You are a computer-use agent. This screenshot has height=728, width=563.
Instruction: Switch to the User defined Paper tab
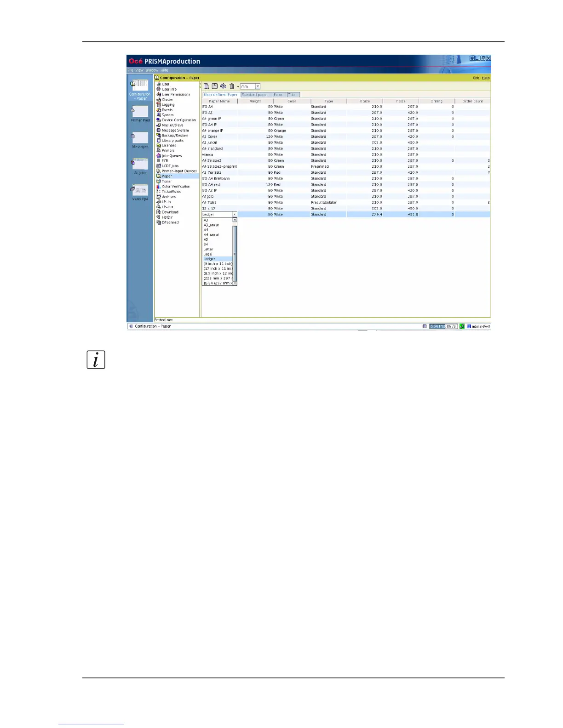221,95
